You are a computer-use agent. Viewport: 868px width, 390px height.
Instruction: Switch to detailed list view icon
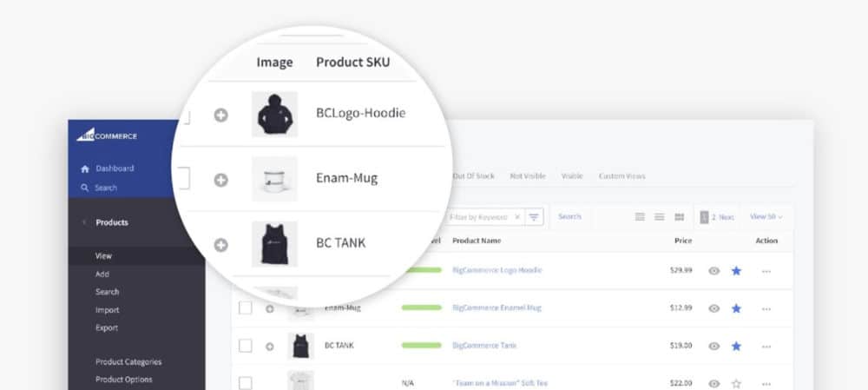[x=640, y=216]
